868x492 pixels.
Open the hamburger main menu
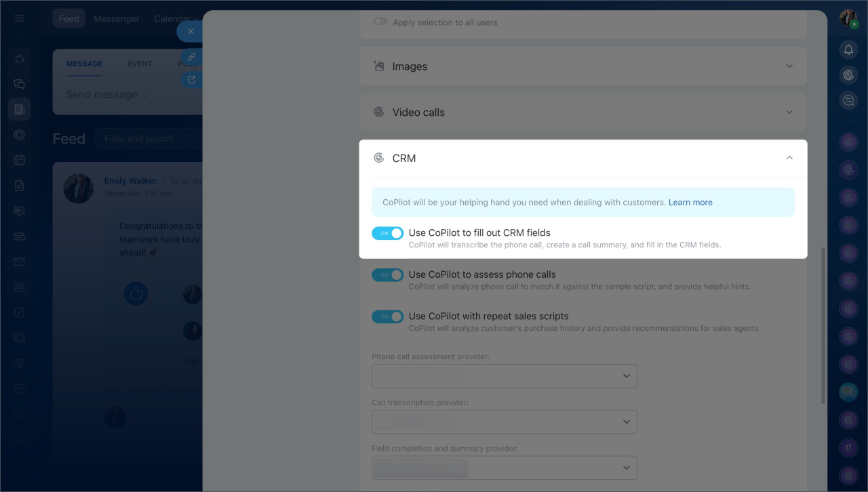point(19,18)
